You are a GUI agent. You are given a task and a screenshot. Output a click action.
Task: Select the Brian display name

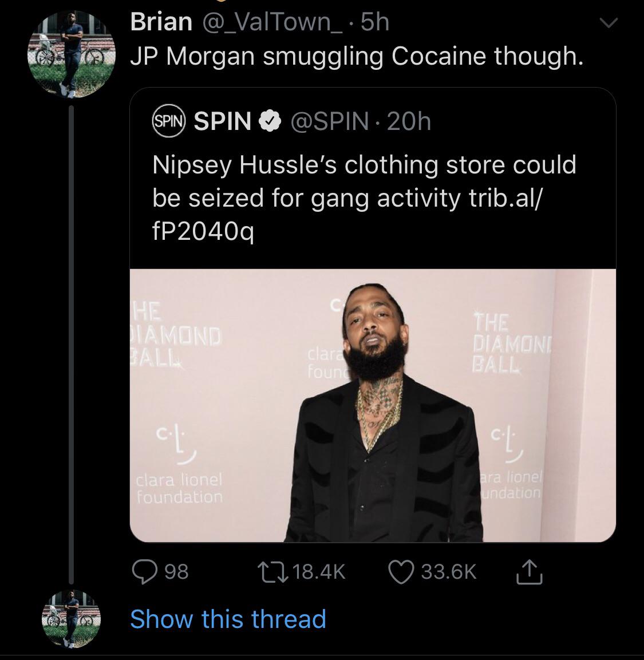click(x=161, y=22)
